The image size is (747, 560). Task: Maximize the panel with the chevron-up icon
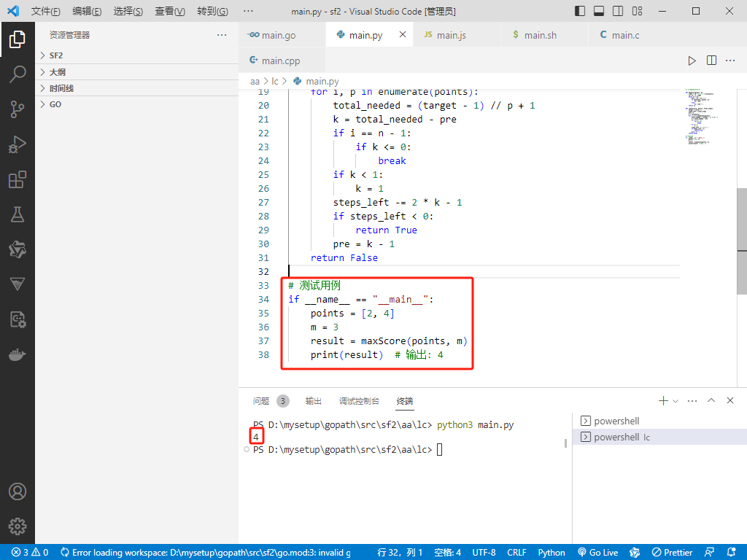[711, 400]
